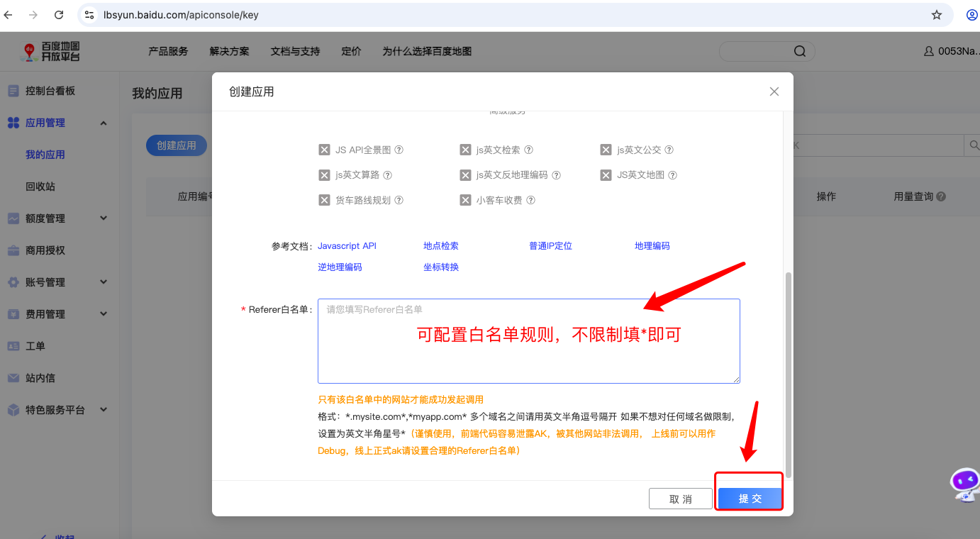This screenshot has width=980, height=539.
Task: Click the 商用授权 briefcase icon
Action: [x=13, y=250]
